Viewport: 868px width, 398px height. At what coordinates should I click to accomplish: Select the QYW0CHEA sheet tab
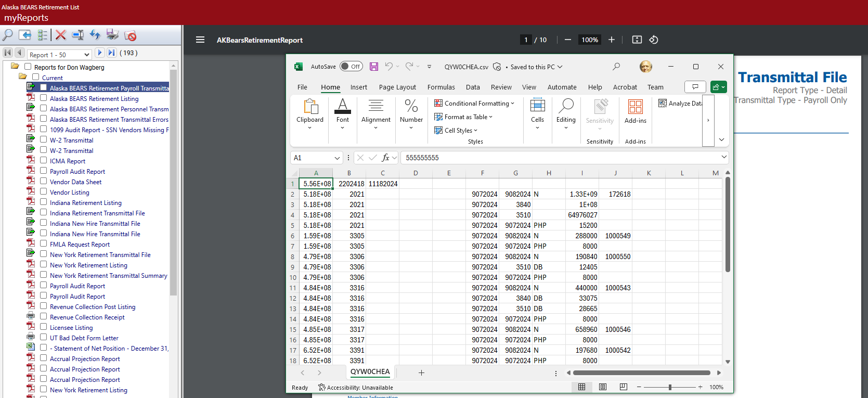pyautogui.click(x=370, y=371)
